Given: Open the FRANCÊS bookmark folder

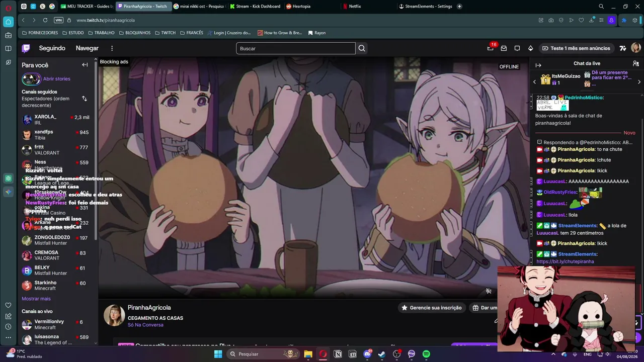Looking at the screenshot, I should tap(192, 33).
